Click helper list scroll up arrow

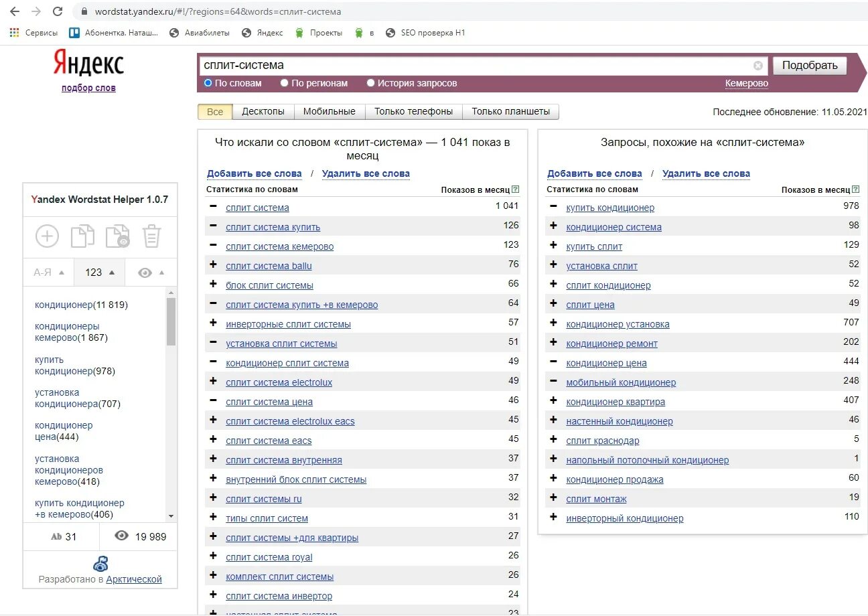point(171,293)
